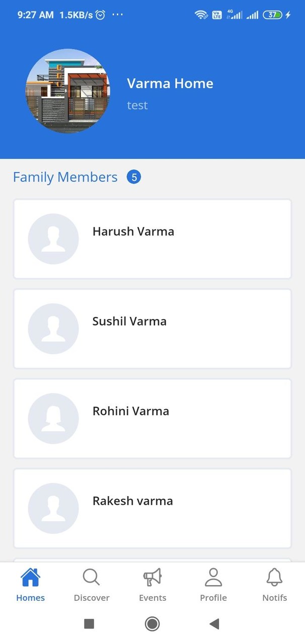Tap Sushil Varma's avatar icon
This screenshot has width=305, height=644.
pyautogui.click(x=53, y=329)
